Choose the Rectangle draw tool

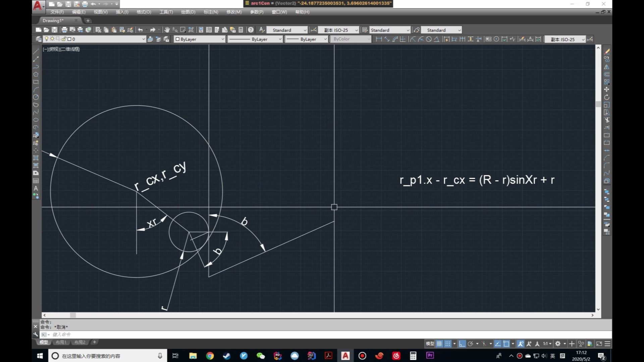(x=36, y=82)
